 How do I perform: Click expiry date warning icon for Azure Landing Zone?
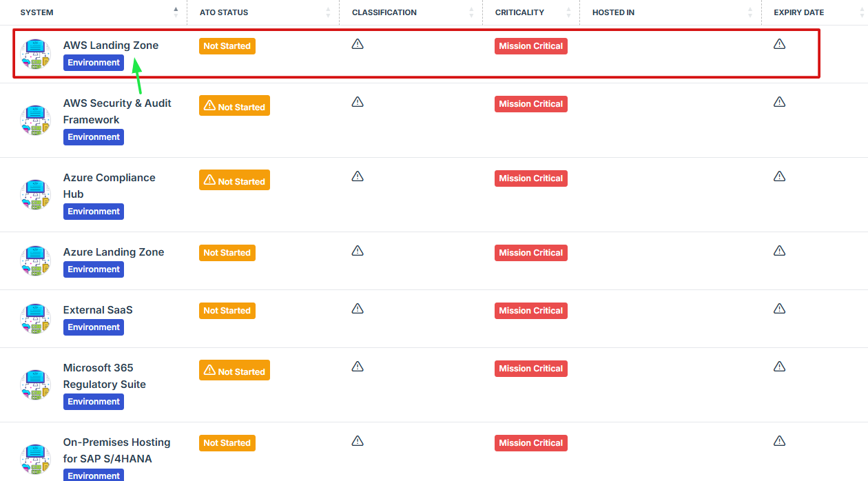(779, 251)
